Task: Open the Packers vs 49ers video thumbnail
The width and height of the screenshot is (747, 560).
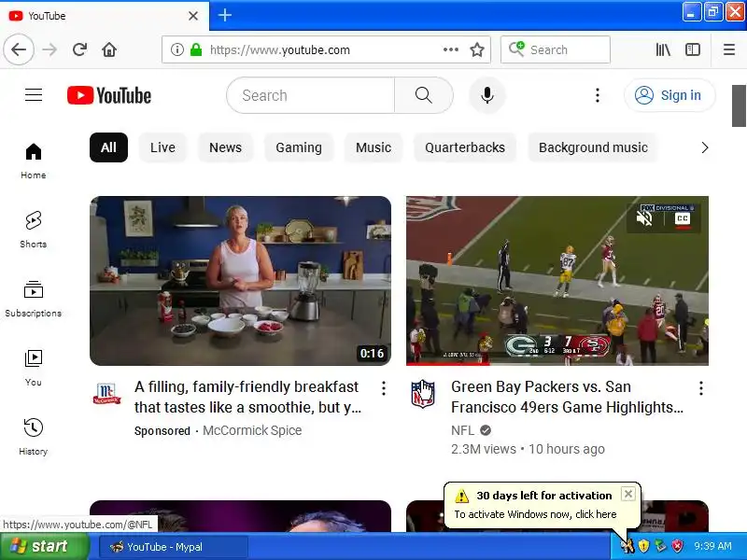Action: click(x=557, y=281)
